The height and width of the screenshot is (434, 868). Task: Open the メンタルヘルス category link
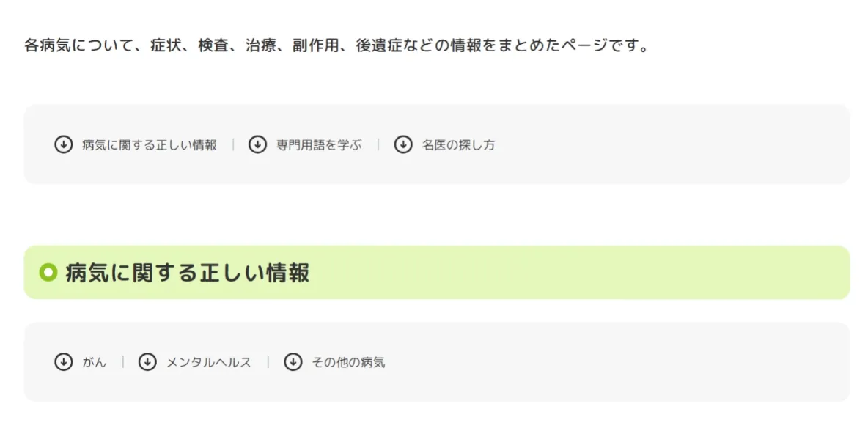[209, 362]
